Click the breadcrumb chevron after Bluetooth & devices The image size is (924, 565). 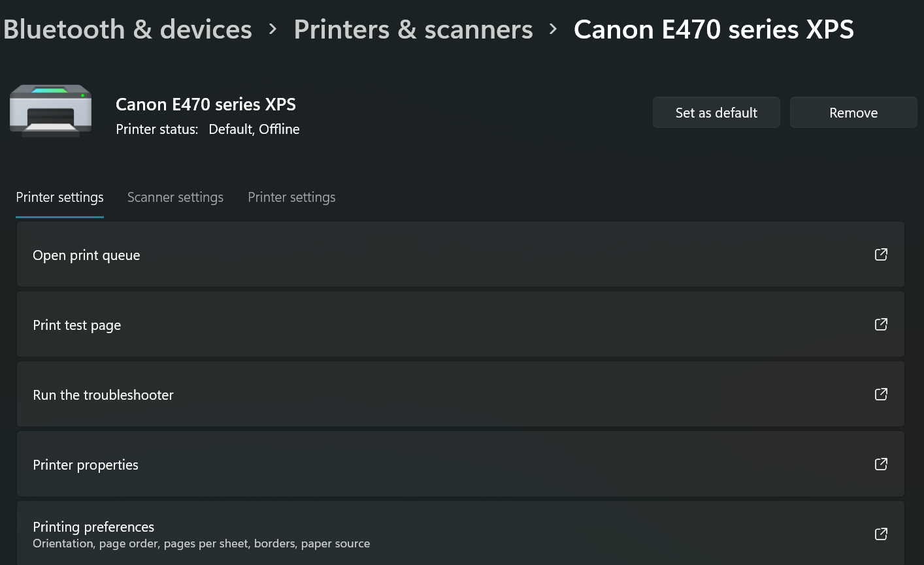coord(273,29)
